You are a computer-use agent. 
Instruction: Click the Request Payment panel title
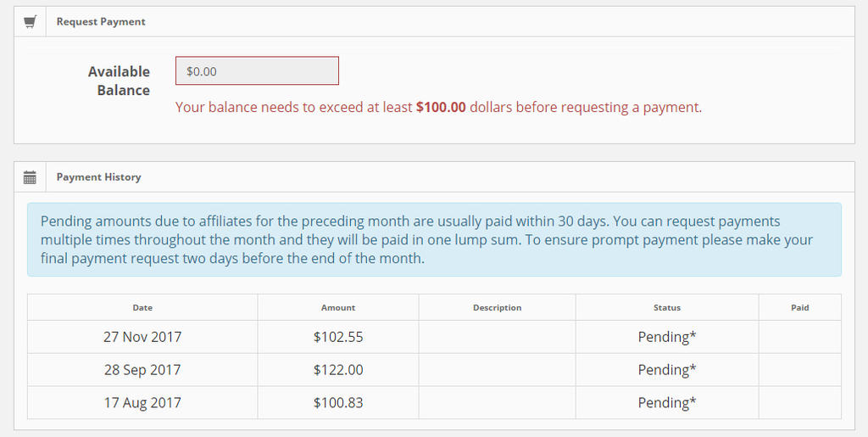pyautogui.click(x=101, y=22)
